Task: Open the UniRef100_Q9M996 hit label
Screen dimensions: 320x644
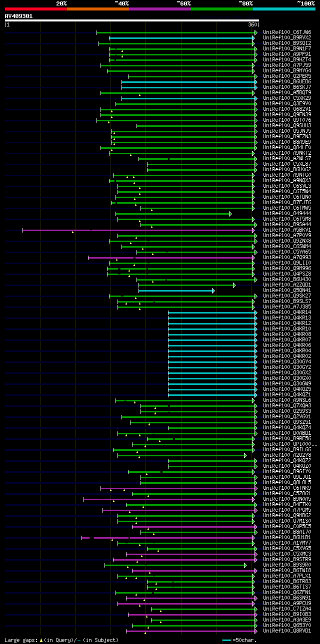Action: click(x=286, y=269)
